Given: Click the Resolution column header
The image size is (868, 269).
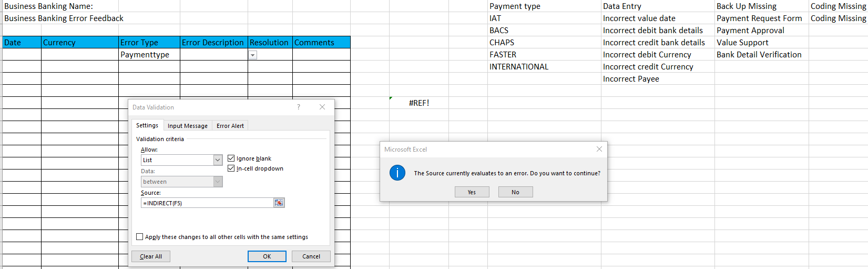Looking at the screenshot, I should coord(270,42).
